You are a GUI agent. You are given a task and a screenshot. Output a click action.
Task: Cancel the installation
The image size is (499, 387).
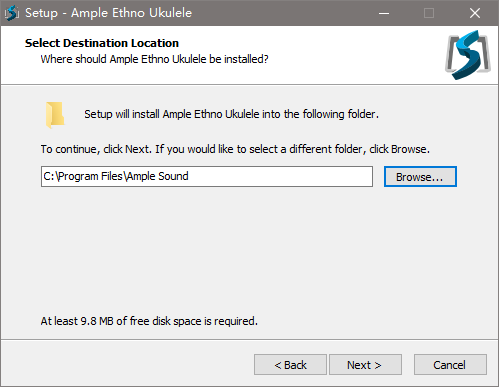pyautogui.click(x=450, y=365)
